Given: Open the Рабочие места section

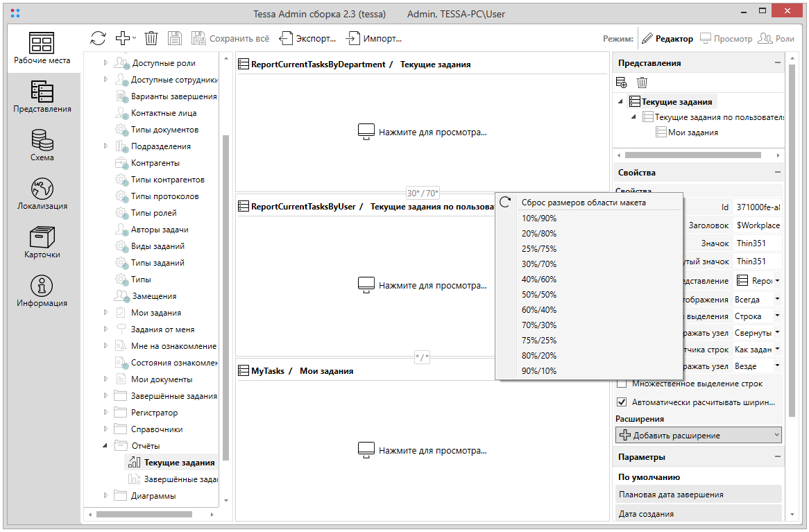Looking at the screenshot, I should (42, 49).
